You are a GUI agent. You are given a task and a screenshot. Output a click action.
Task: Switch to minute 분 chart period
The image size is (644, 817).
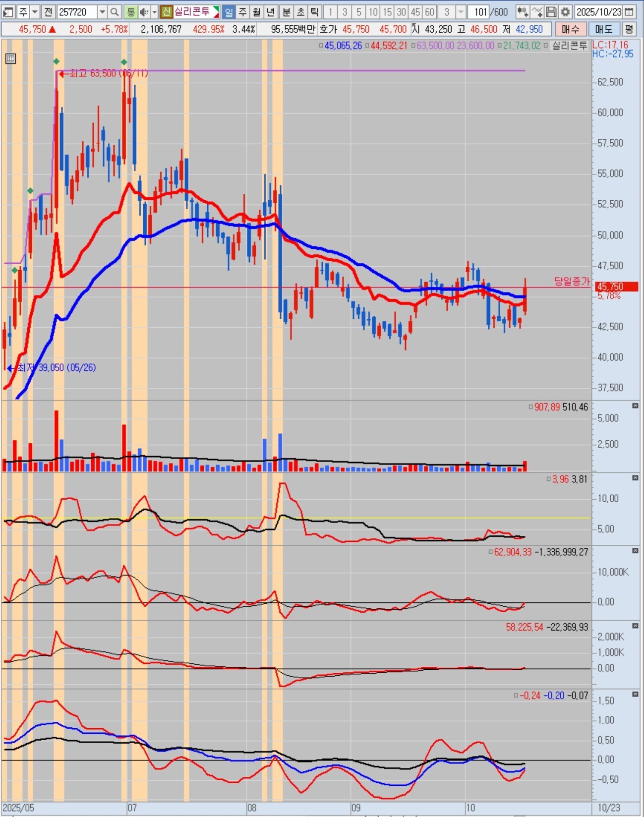pos(287,11)
